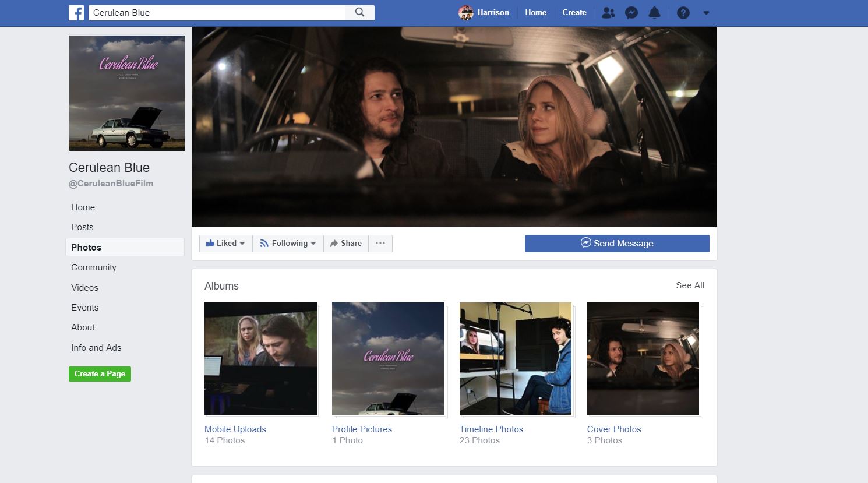Click the Cerulean Blue page title
Screen dimensions: 868x483
click(x=110, y=168)
